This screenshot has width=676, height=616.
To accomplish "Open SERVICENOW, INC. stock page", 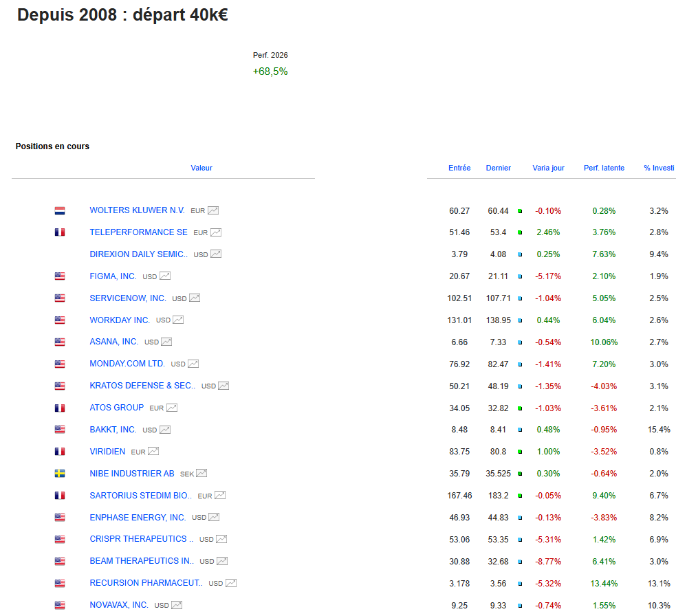I will [128, 298].
